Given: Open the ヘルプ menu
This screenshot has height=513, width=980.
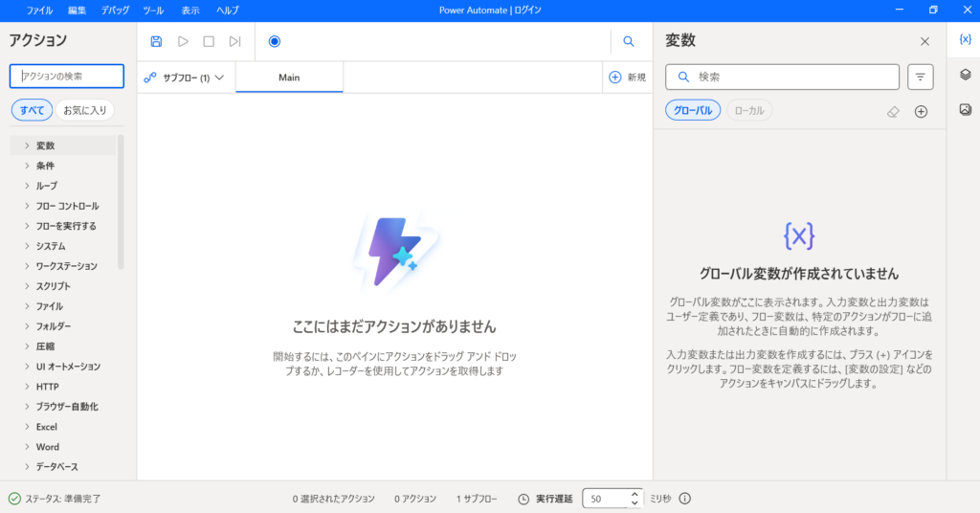Looking at the screenshot, I should [x=228, y=11].
